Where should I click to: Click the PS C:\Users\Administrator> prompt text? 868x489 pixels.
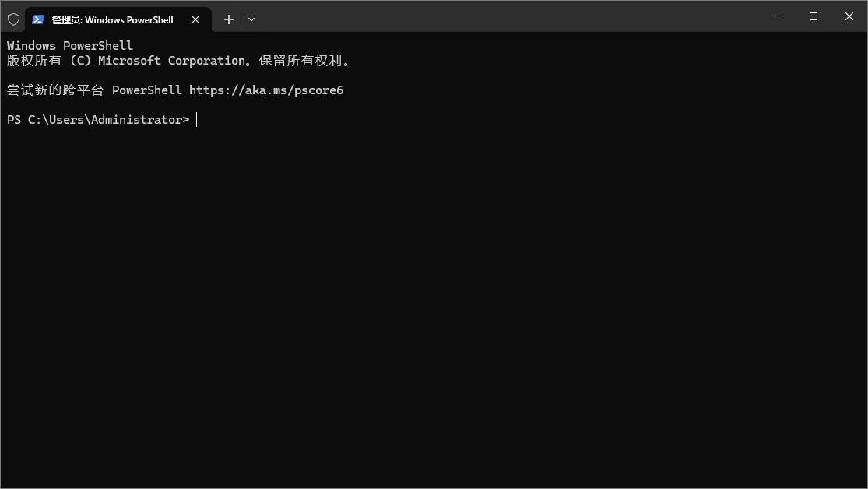coord(98,119)
